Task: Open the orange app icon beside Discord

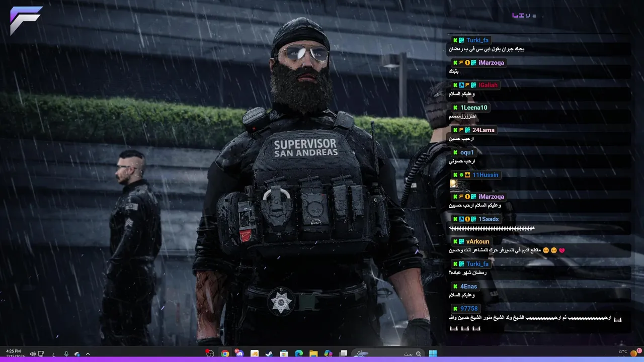Action: [x=254, y=354]
